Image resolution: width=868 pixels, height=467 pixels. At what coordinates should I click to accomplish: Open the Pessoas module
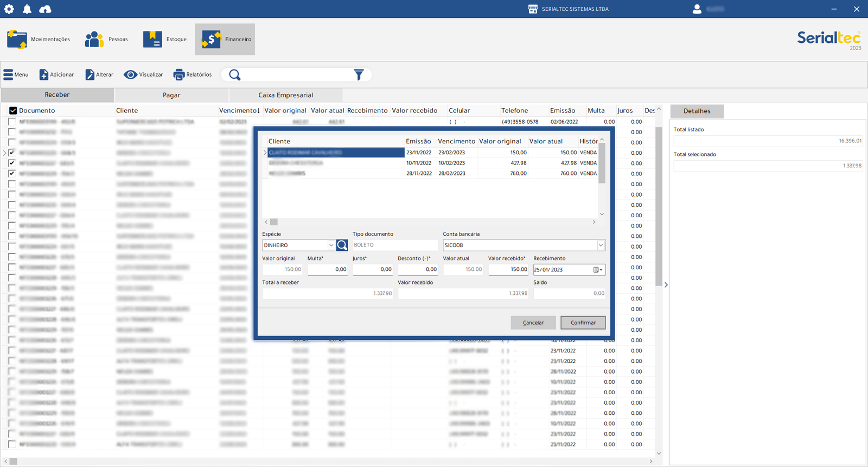click(x=106, y=39)
